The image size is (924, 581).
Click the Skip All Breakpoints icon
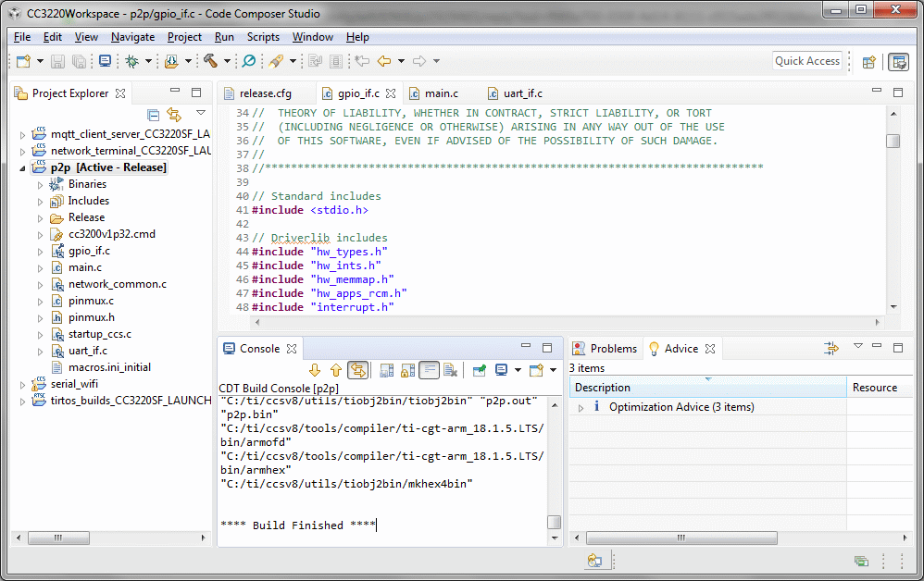coord(248,61)
